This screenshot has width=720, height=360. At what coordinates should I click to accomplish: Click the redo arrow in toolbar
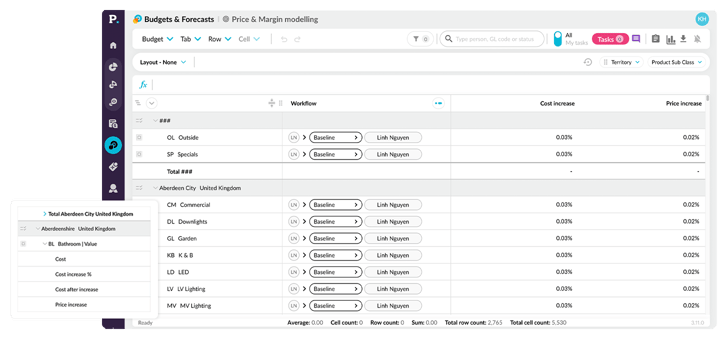click(x=298, y=39)
